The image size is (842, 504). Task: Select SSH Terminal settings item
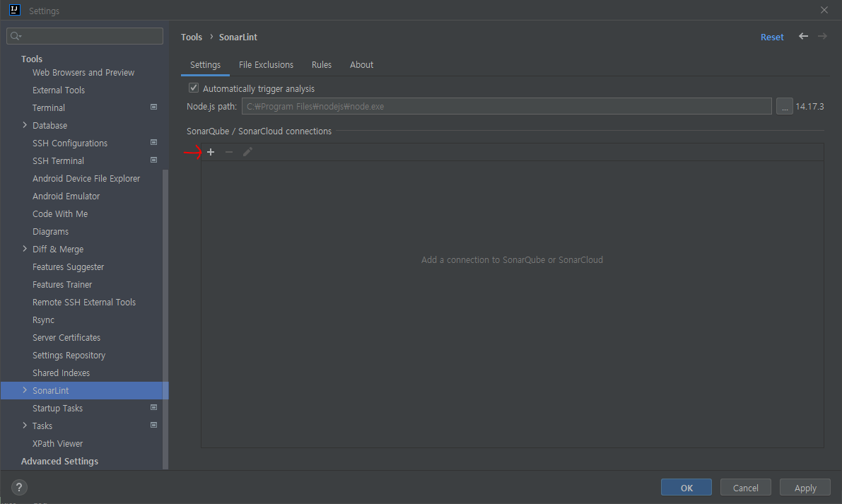(x=58, y=161)
